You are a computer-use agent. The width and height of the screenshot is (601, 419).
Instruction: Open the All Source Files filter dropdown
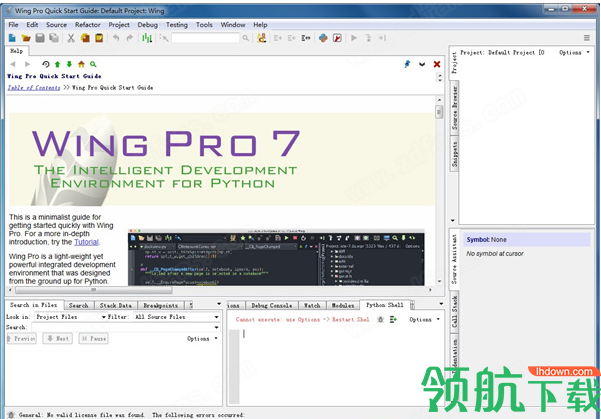pyautogui.click(x=177, y=317)
